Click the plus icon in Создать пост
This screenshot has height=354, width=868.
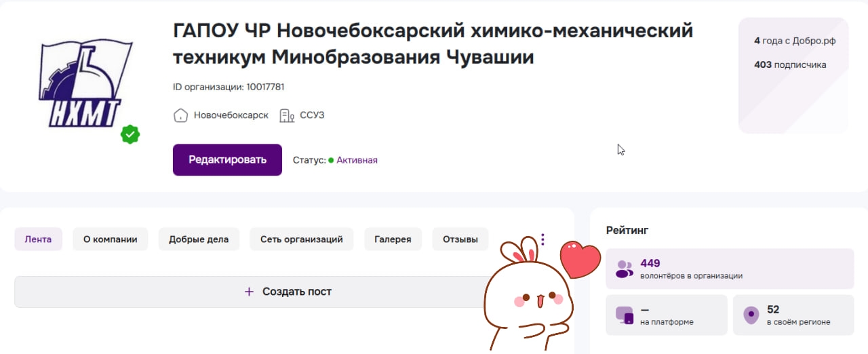(x=249, y=292)
